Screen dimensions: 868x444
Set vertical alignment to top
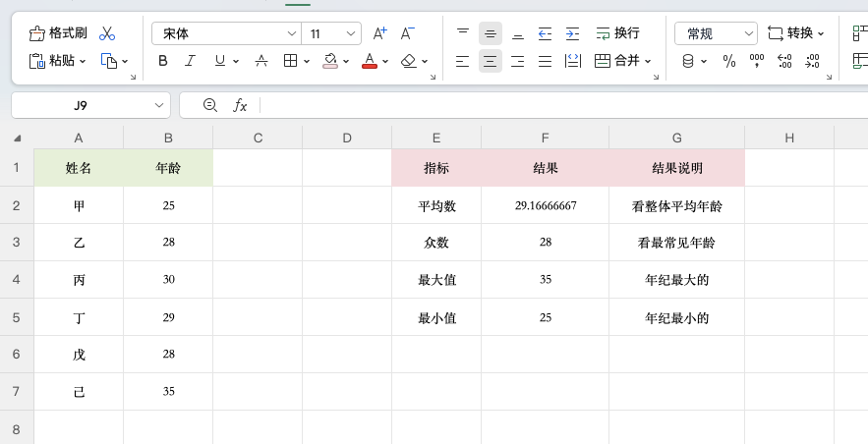pos(463,33)
